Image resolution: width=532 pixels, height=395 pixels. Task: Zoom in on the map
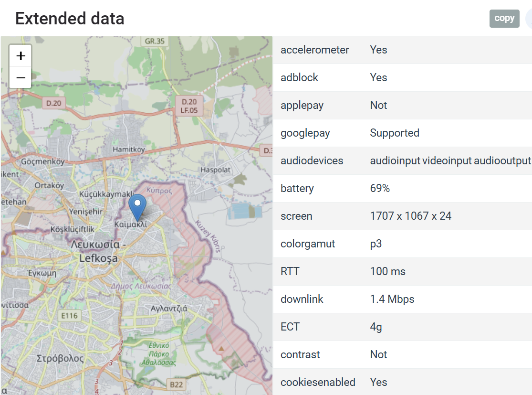pyautogui.click(x=20, y=55)
